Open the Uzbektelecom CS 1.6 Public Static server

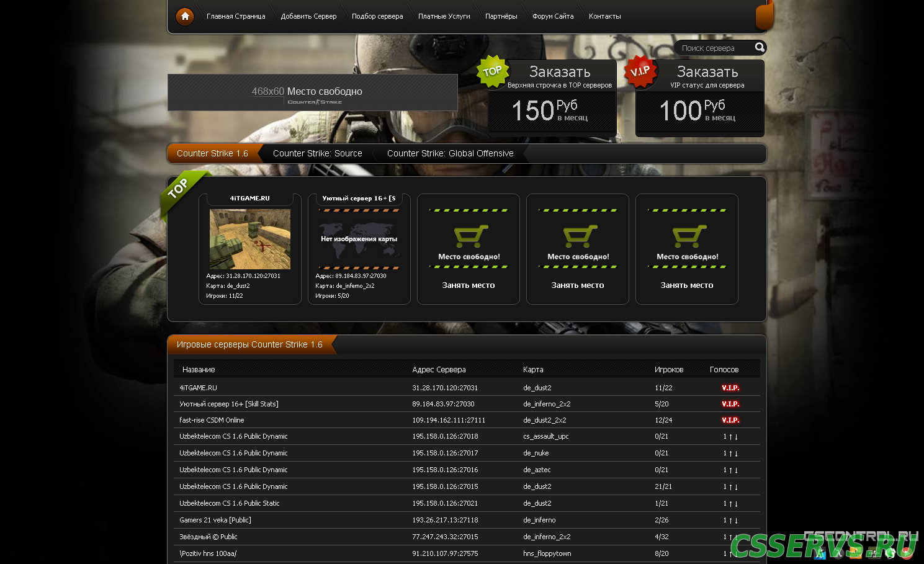click(230, 503)
